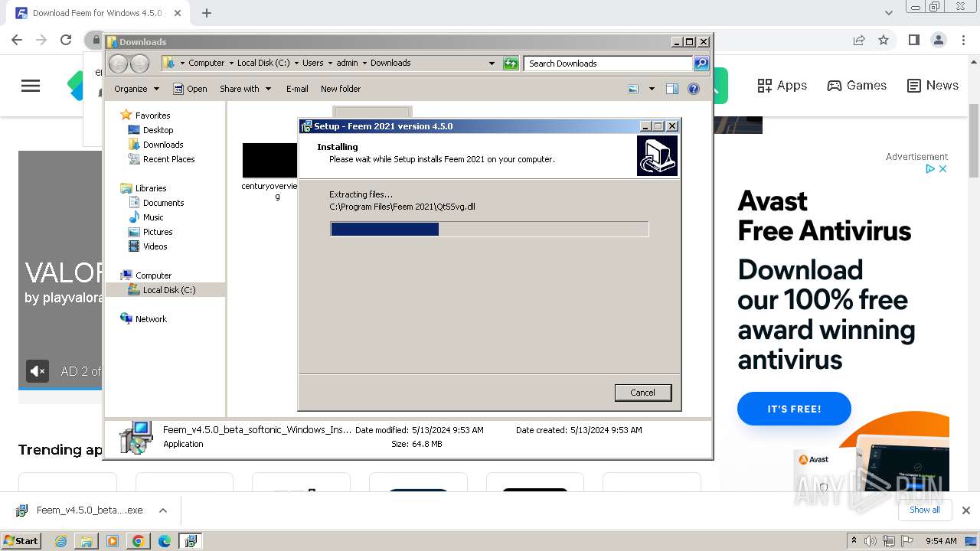Open Chrome three-dot menu
The width and height of the screenshot is (980, 551).
(964, 40)
